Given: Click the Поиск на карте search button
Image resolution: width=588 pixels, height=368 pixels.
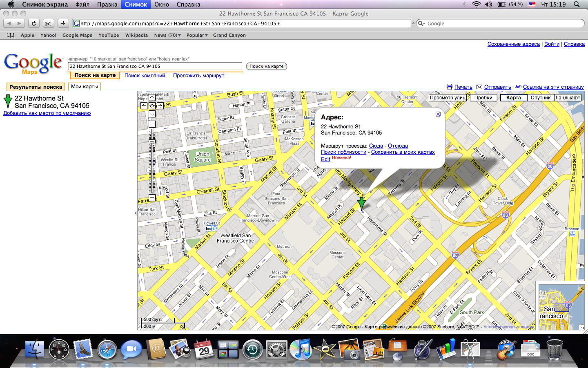Looking at the screenshot, I should click(x=266, y=66).
